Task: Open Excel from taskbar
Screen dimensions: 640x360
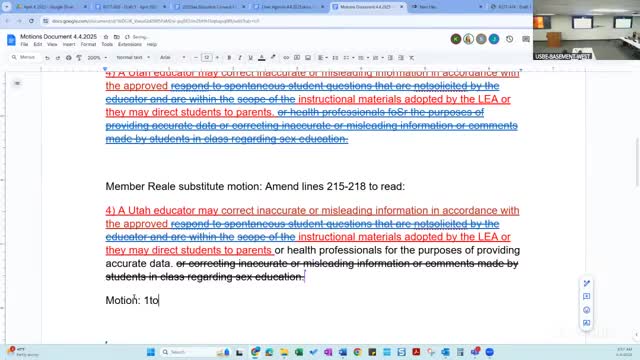Action: click(x=299, y=352)
